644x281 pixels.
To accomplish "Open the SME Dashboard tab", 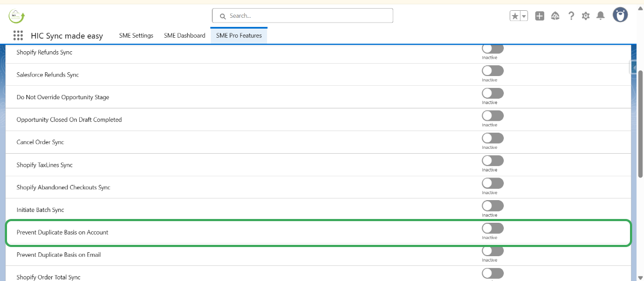I will (184, 36).
